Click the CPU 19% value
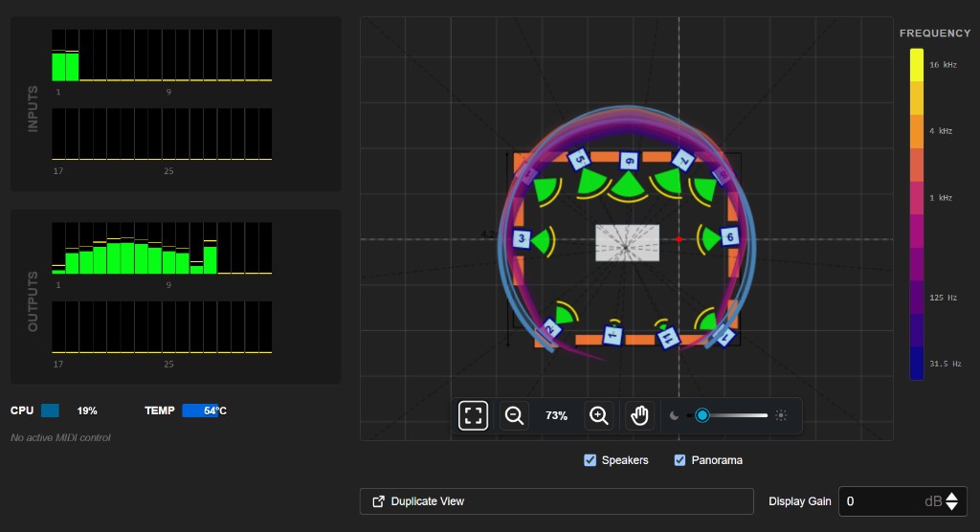Screen dimensions: 980x532 [87, 410]
